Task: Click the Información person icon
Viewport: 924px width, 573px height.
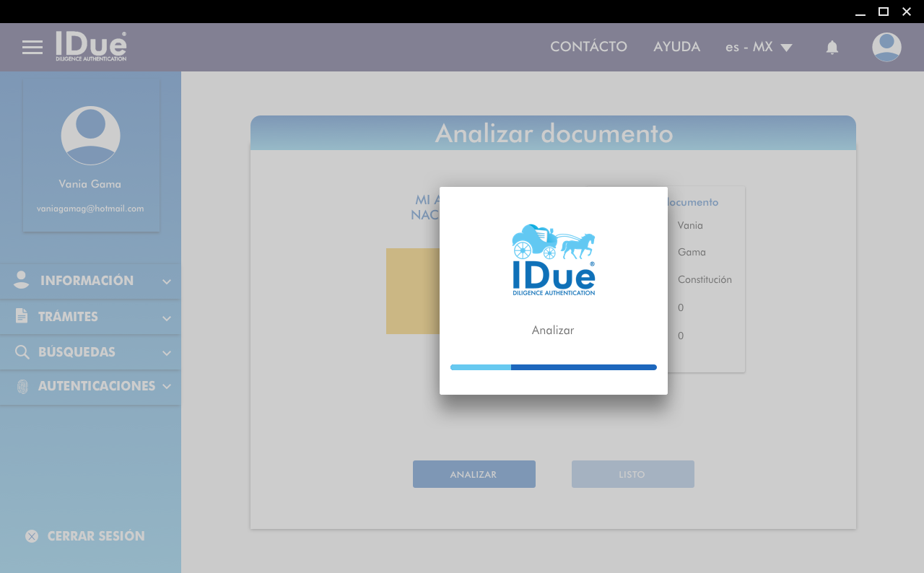Action: [x=22, y=281]
